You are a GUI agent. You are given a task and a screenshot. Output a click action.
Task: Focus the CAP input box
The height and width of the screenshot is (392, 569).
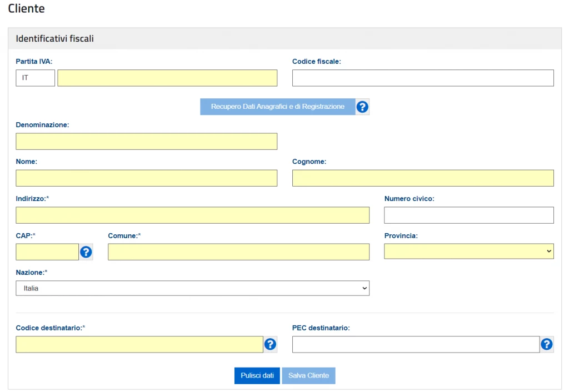point(47,252)
